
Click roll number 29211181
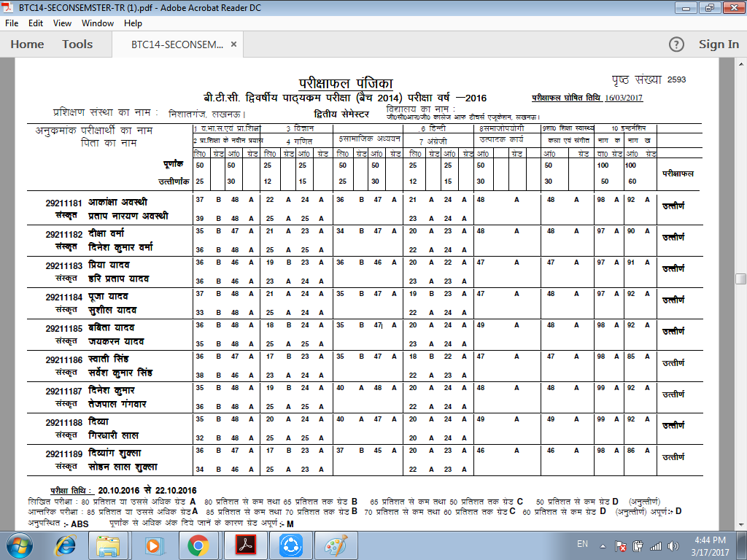[x=64, y=203]
